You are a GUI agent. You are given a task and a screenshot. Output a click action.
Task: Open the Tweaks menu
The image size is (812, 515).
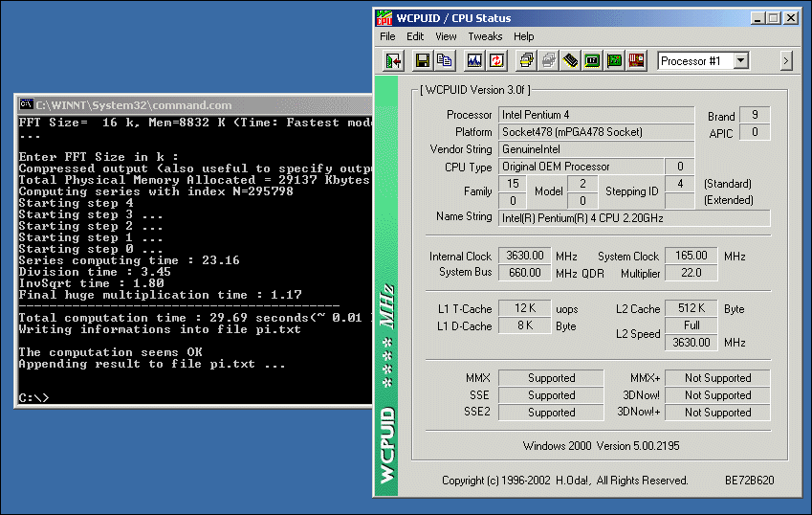click(x=485, y=36)
